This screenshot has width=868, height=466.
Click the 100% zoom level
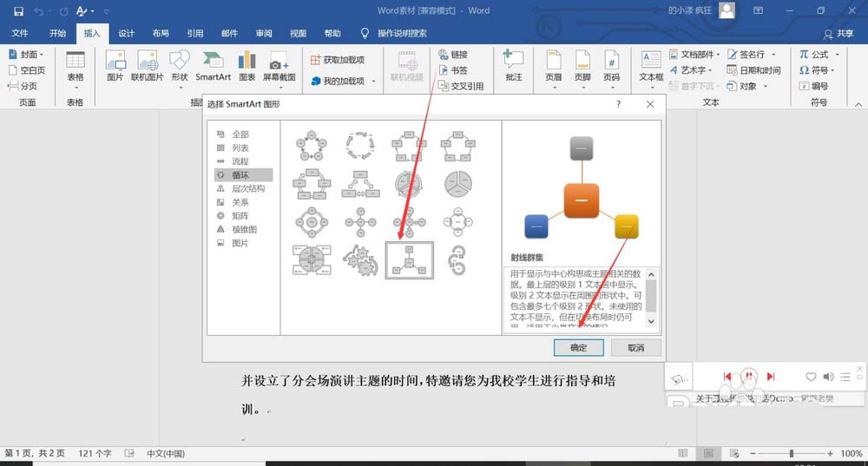coord(851,453)
